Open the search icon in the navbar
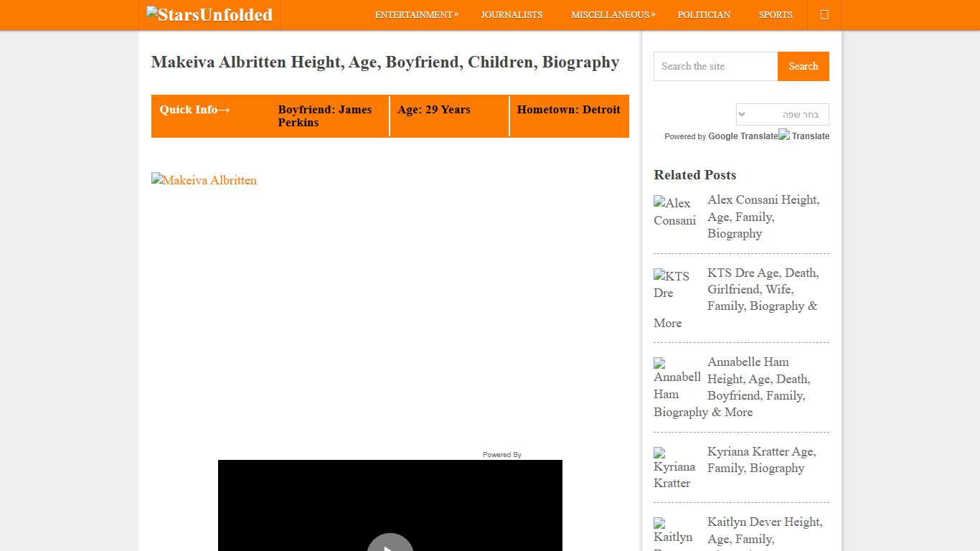 (x=823, y=14)
